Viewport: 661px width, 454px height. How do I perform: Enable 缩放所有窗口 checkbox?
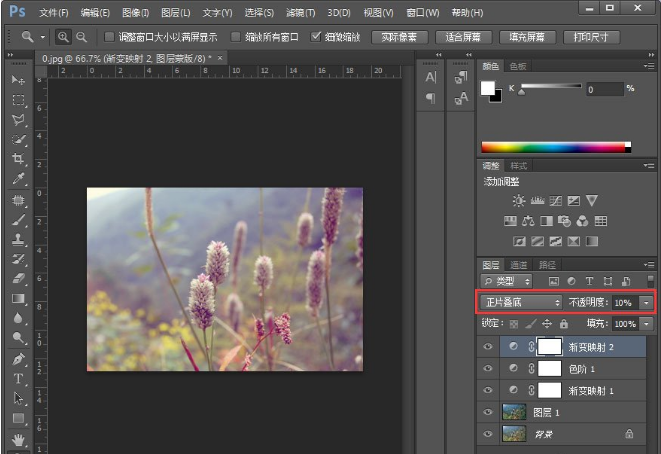tap(236, 37)
